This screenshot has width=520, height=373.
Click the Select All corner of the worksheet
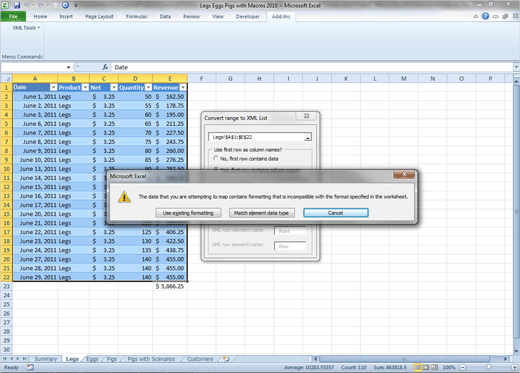click(6, 79)
